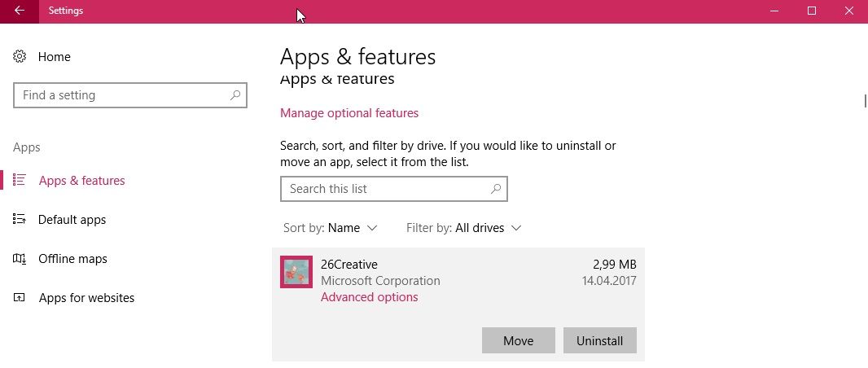Click the 26Creative app thumbnail
The image size is (868, 368).
296,272
